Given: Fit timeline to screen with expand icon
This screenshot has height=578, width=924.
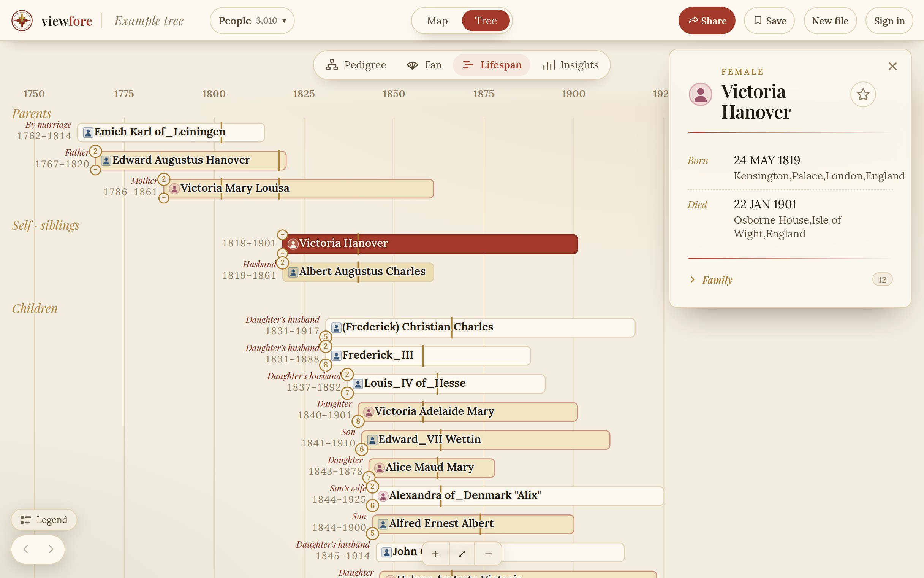Looking at the screenshot, I should [462, 554].
